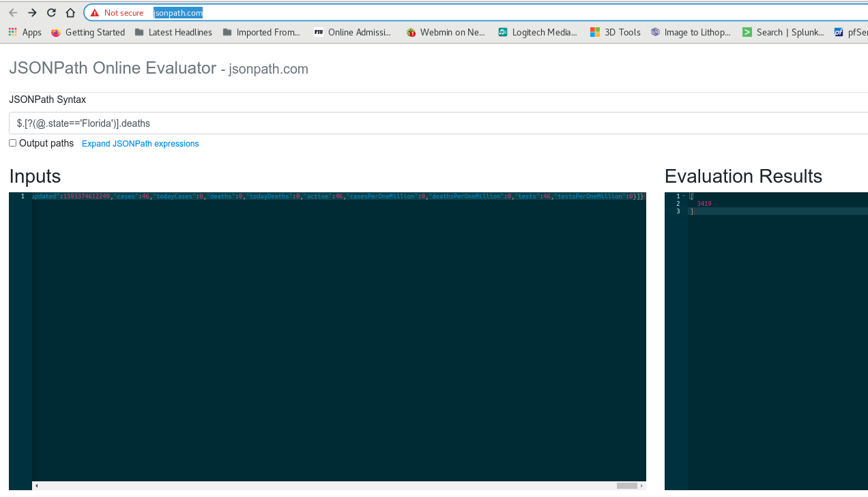868x497 pixels.
Task: Open the 3D Tools bookmark
Action: click(615, 32)
